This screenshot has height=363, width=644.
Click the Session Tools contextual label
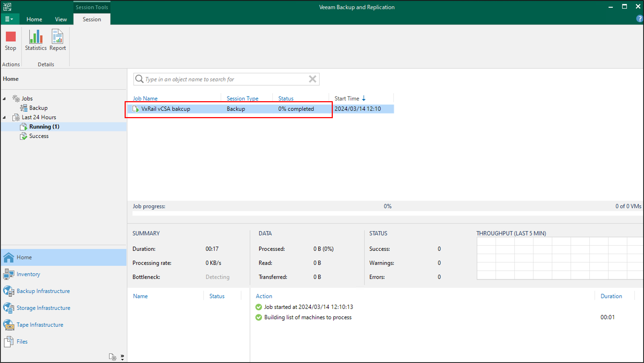pyautogui.click(x=92, y=7)
